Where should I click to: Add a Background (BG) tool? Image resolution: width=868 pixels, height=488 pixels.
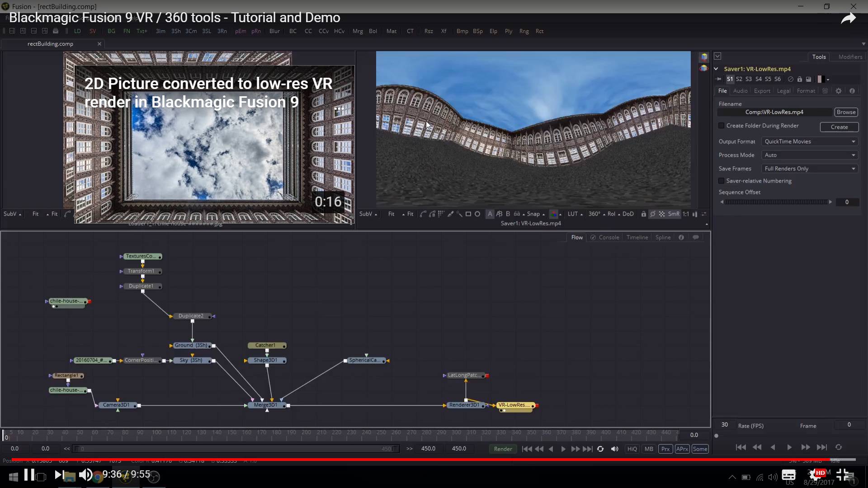pyautogui.click(x=111, y=31)
